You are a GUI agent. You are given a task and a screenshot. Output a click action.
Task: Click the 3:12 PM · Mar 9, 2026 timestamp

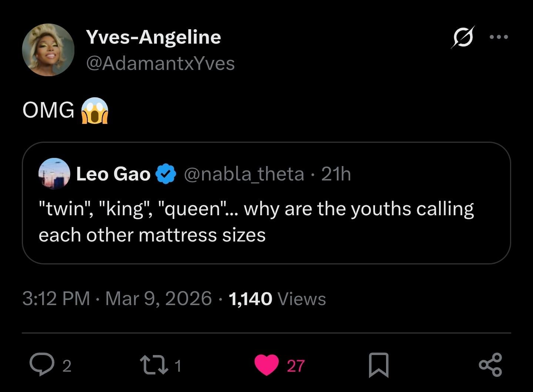click(117, 298)
